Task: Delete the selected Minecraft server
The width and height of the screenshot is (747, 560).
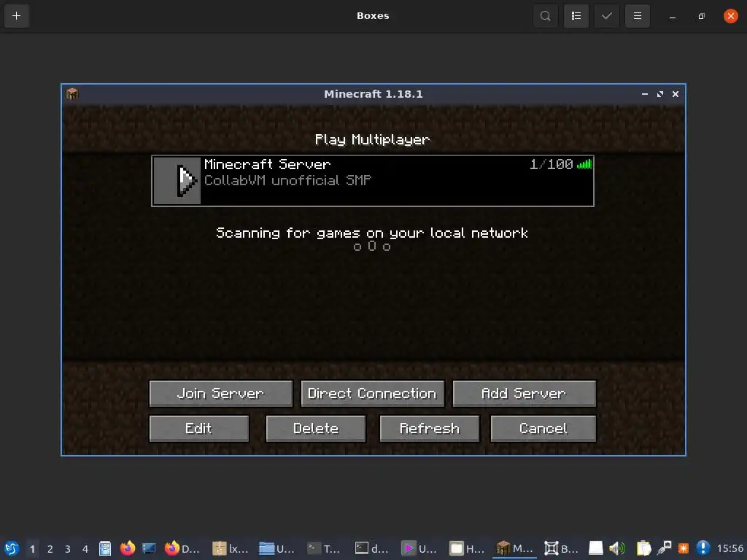Action: (x=315, y=429)
